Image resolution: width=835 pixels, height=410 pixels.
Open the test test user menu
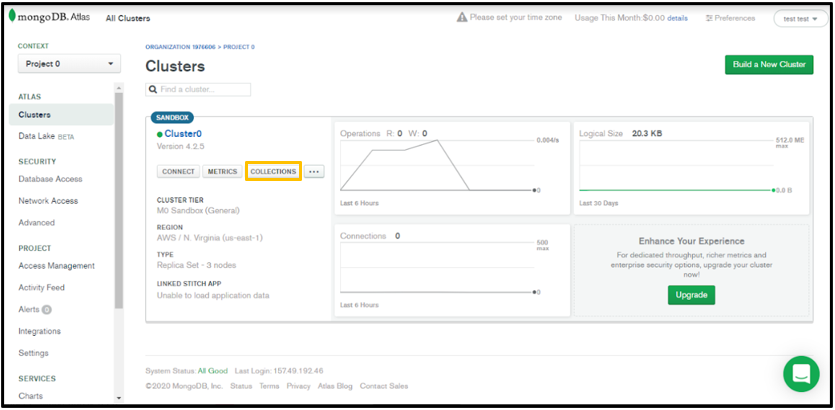point(799,19)
